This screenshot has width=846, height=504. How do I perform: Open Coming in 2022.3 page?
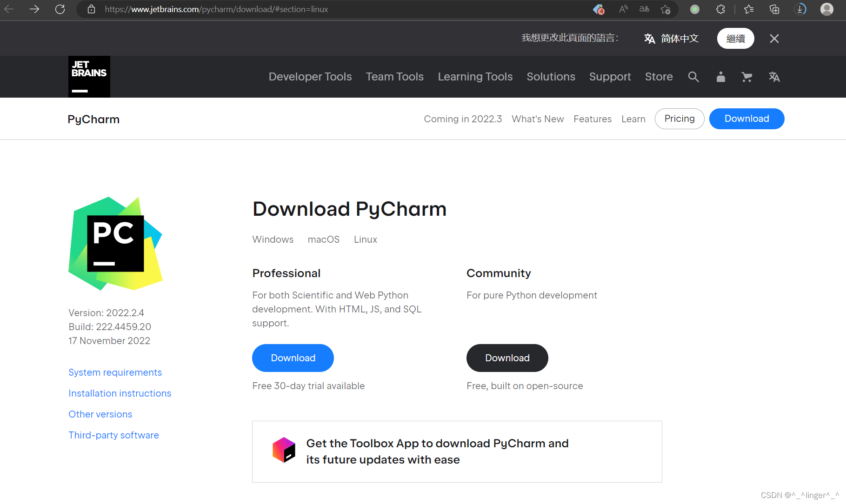coord(463,119)
